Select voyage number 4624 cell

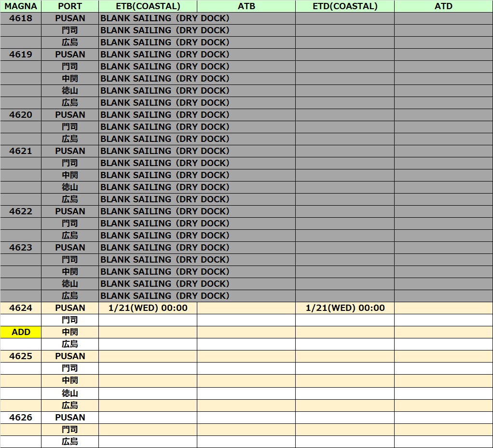[21, 308]
